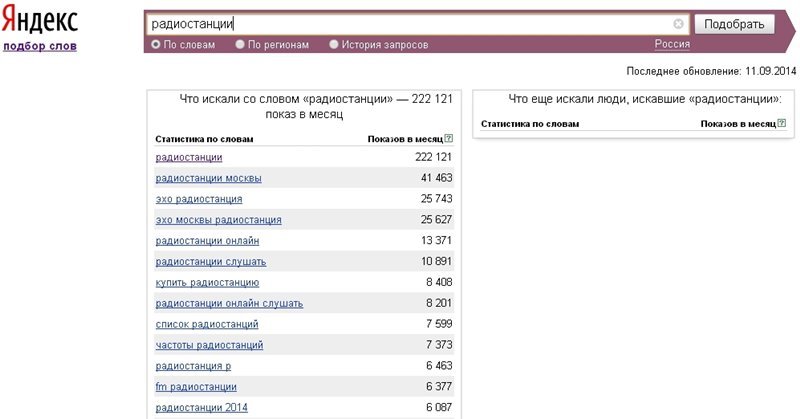
Task: Select the История запросов radio button
Action: pos(334,44)
